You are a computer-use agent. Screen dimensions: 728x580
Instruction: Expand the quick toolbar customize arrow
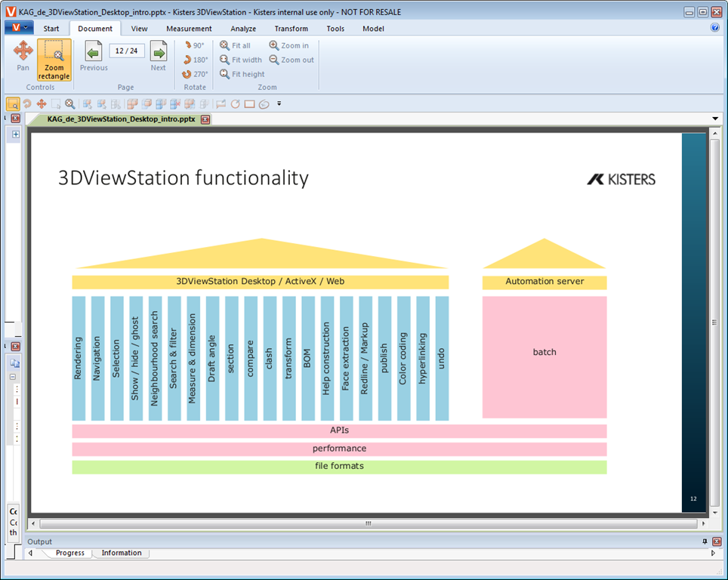(x=279, y=103)
